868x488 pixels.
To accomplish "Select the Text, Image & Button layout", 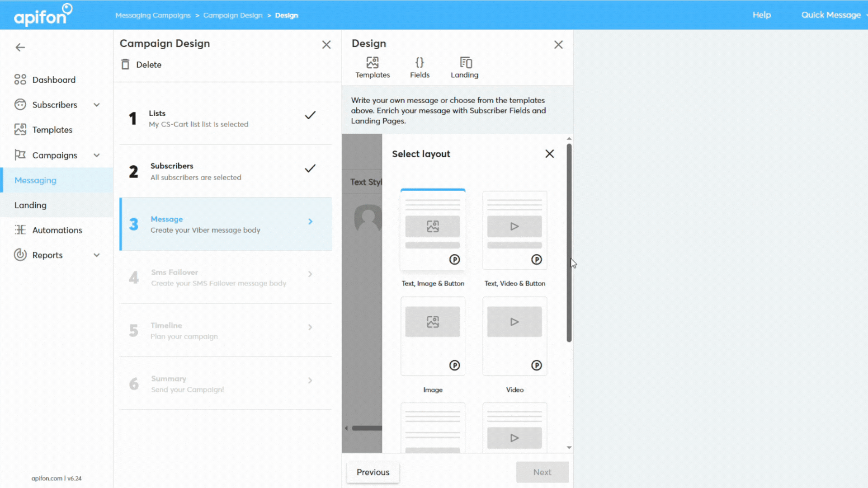I will coord(432,230).
